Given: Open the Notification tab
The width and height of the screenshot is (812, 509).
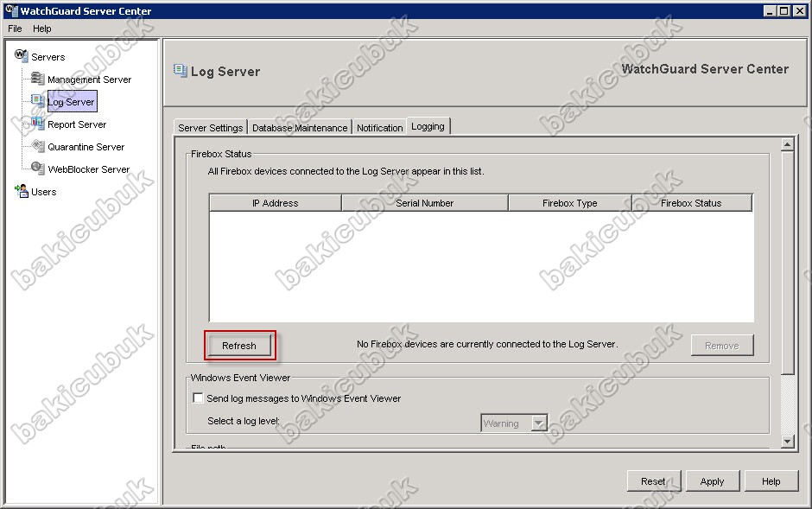Looking at the screenshot, I should tap(379, 127).
